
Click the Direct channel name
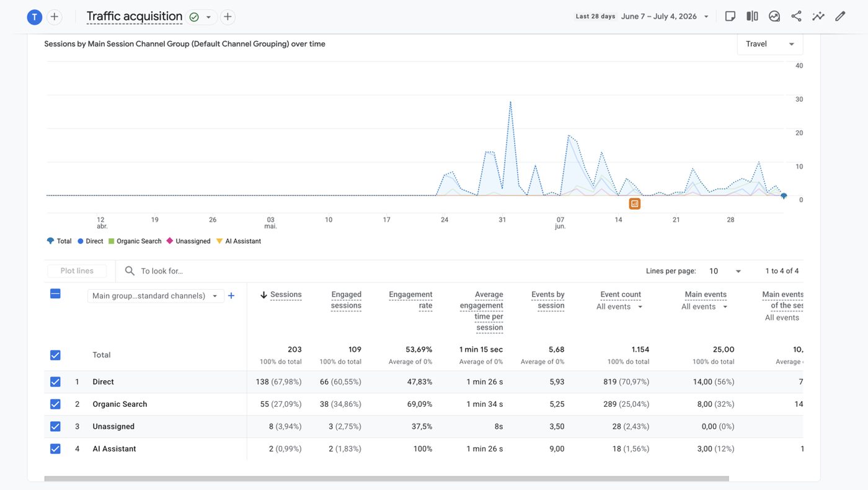click(104, 382)
